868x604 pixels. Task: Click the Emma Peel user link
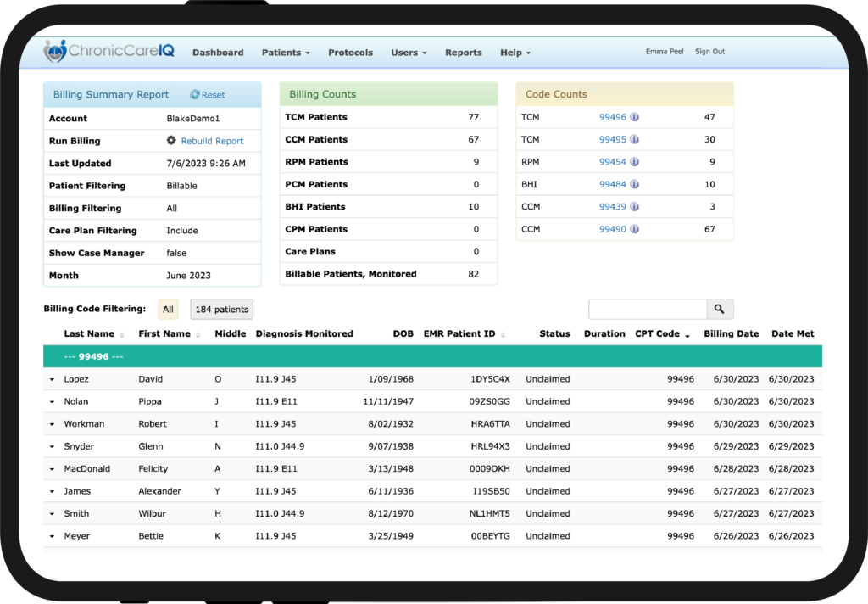pyautogui.click(x=665, y=52)
